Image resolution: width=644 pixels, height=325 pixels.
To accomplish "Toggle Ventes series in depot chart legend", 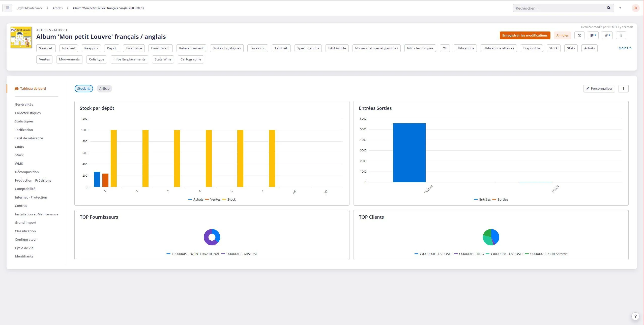I will [213, 199].
